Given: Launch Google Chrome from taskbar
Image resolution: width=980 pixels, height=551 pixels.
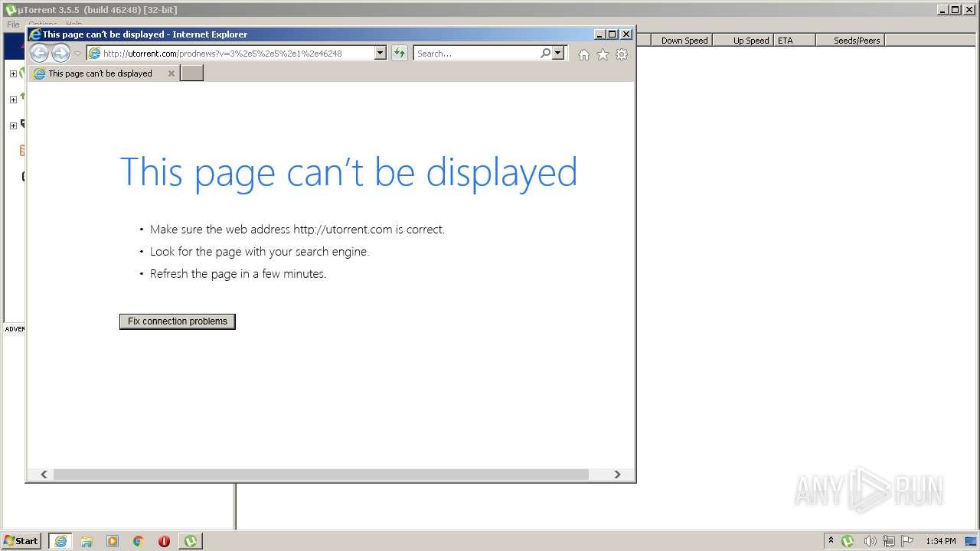Looking at the screenshot, I should click(139, 541).
